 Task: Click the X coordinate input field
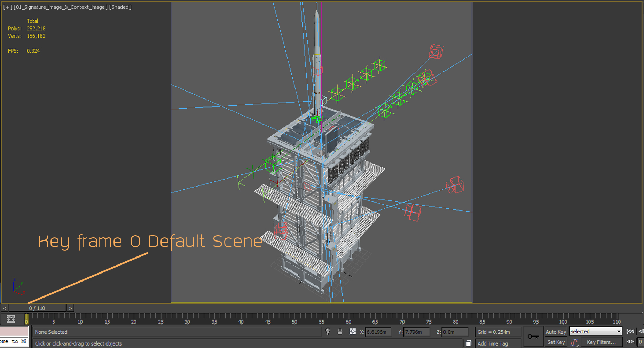coord(378,332)
